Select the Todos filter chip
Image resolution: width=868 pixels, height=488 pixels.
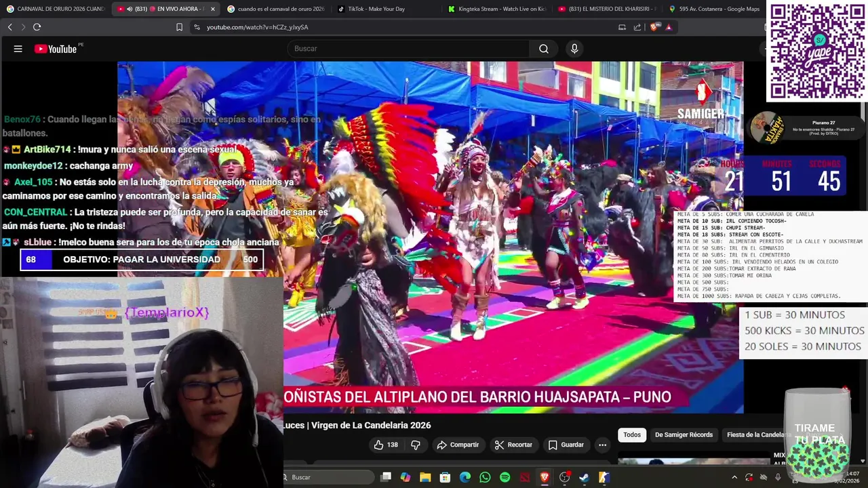click(x=632, y=434)
